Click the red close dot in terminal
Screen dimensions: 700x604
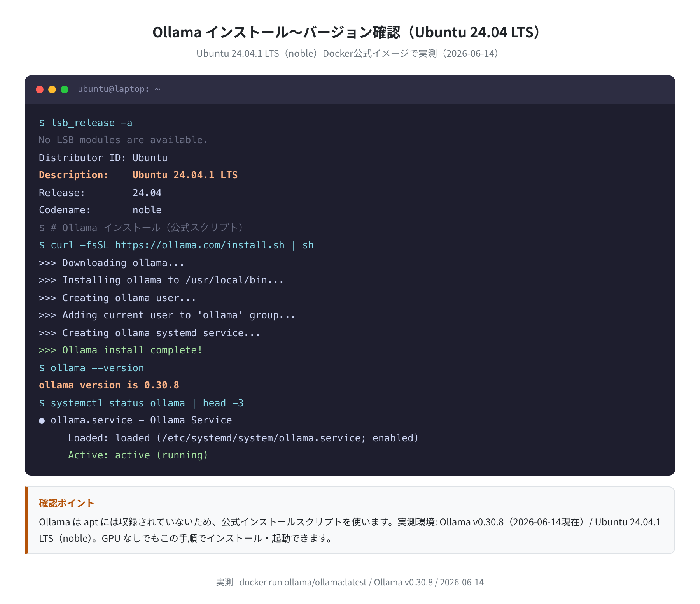(x=40, y=90)
